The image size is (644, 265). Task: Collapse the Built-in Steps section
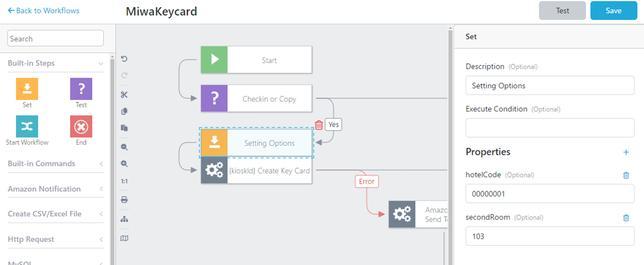pyautogui.click(x=101, y=64)
